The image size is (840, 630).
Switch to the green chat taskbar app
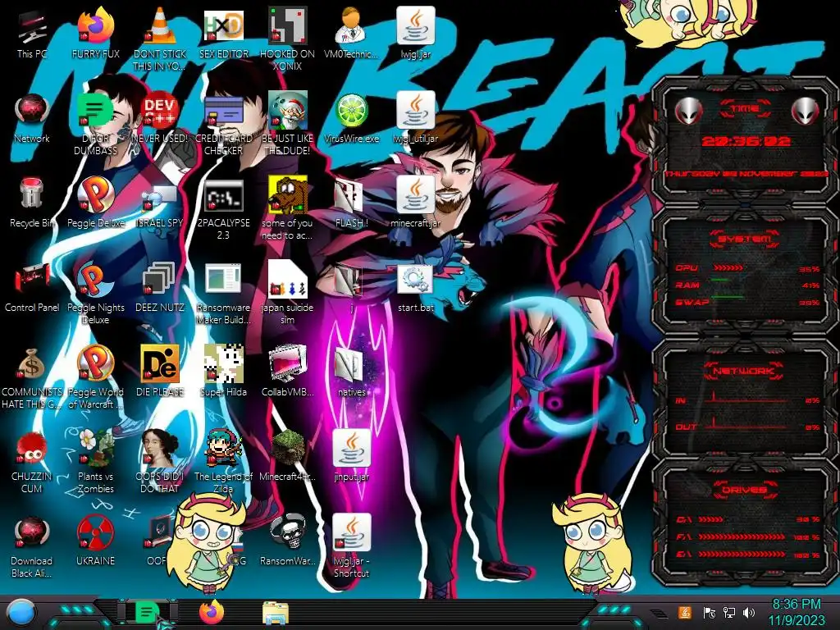click(x=147, y=612)
